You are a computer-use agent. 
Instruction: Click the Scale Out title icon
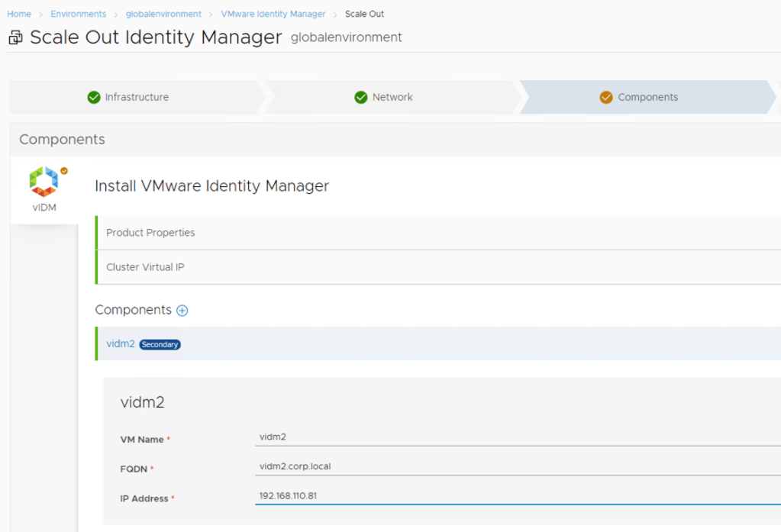pyautogui.click(x=15, y=38)
